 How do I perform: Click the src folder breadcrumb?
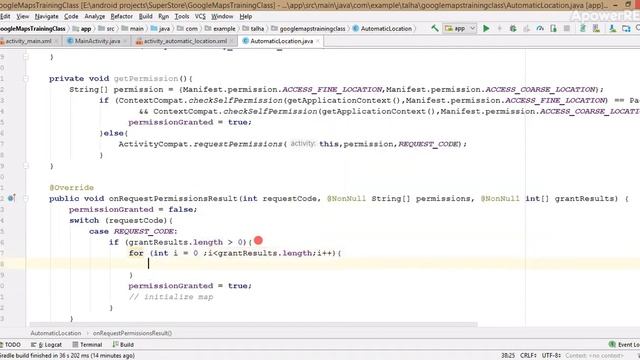click(107, 29)
